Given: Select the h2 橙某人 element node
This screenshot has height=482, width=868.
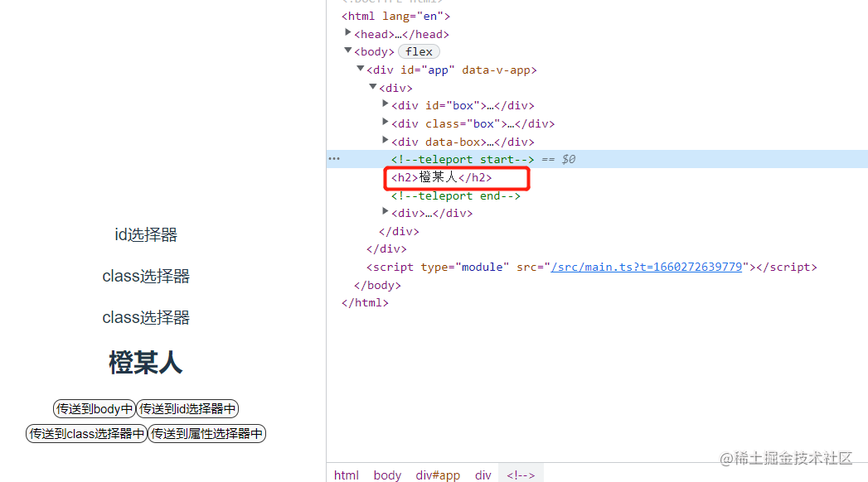Looking at the screenshot, I should pyautogui.click(x=442, y=177).
